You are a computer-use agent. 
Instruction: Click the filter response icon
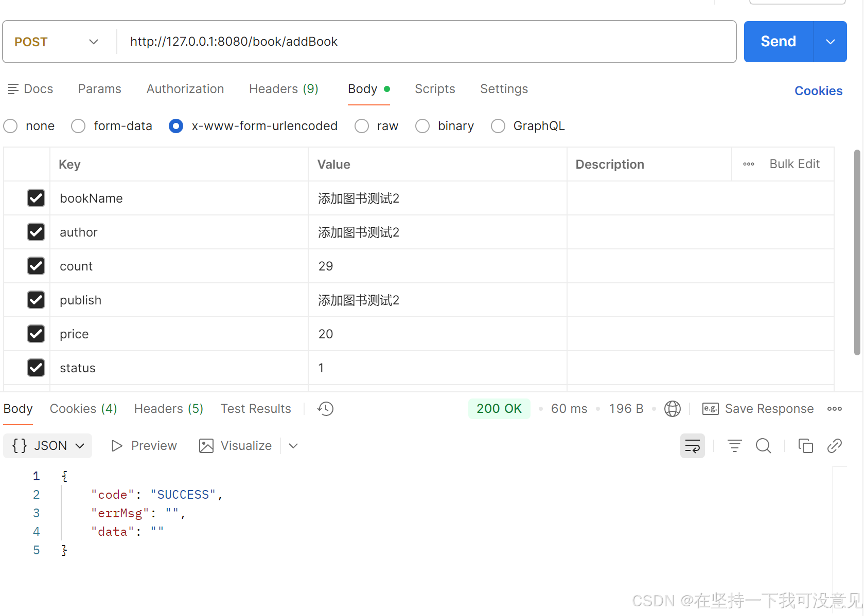(734, 446)
